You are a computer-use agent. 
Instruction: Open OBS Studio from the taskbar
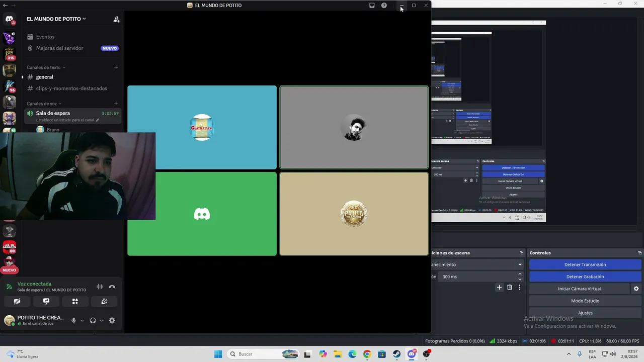coord(427,354)
